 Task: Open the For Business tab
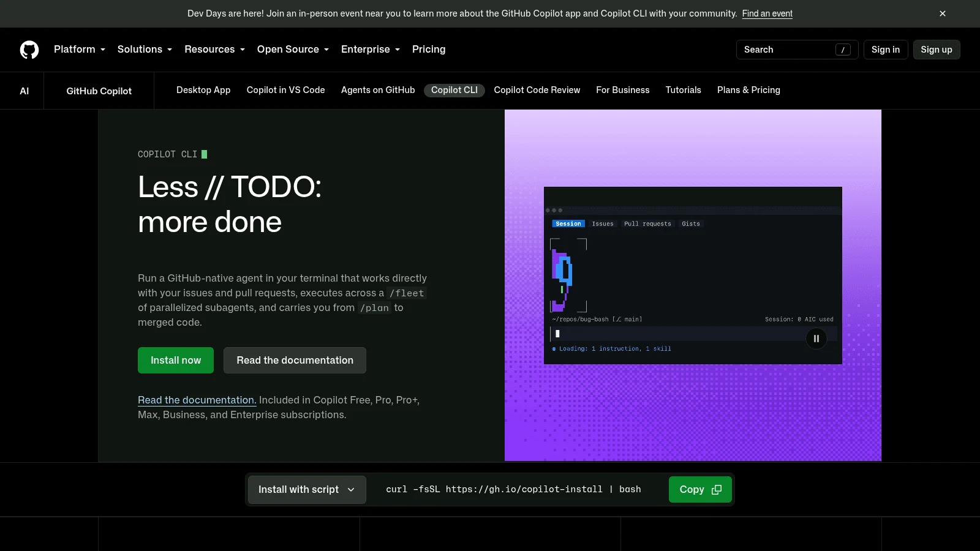coord(623,90)
